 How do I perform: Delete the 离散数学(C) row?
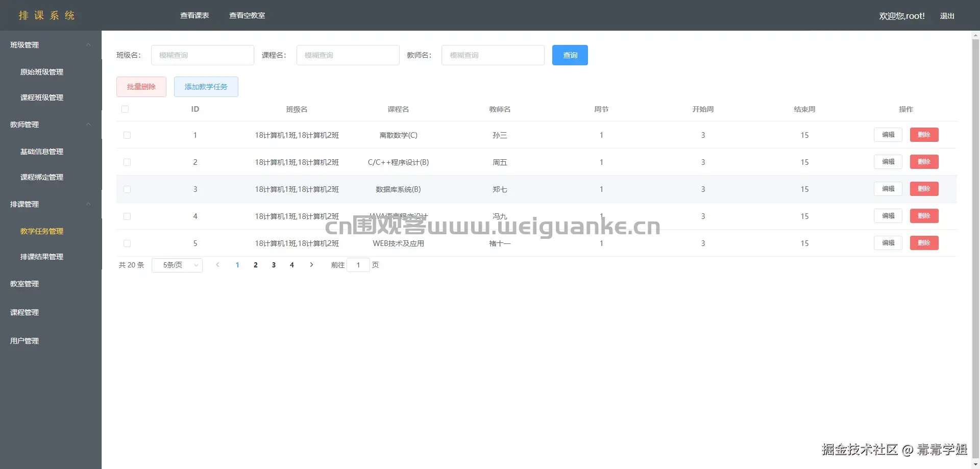(924, 135)
